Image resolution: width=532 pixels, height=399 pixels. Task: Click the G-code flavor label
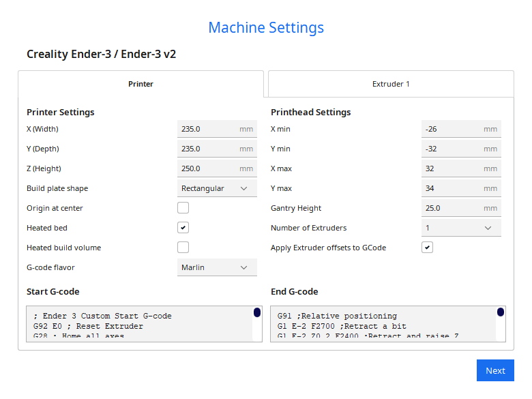(50, 267)
